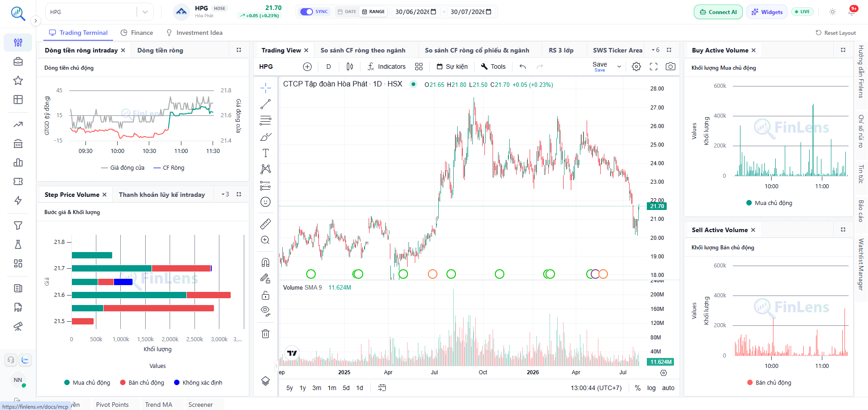
Task: Switch to the Finance tab
Action: click(x=137, y=33)
